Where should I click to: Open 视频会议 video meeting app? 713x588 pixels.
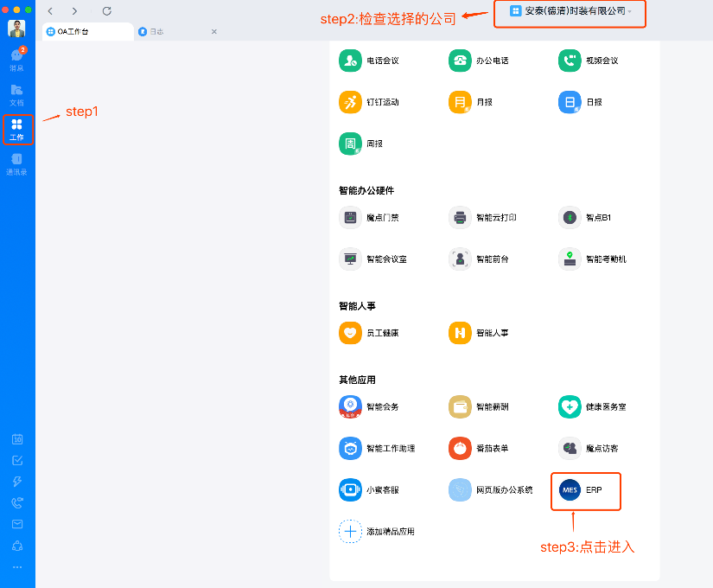(570, 61)
